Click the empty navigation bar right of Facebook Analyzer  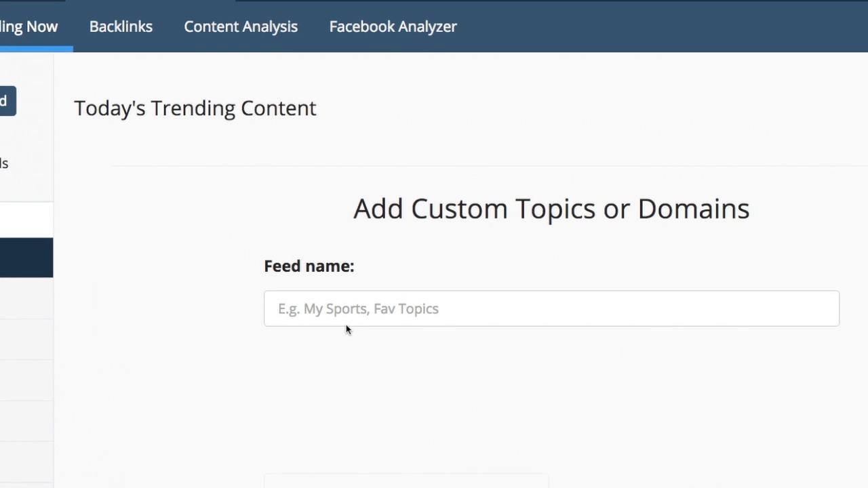(665, 26)
